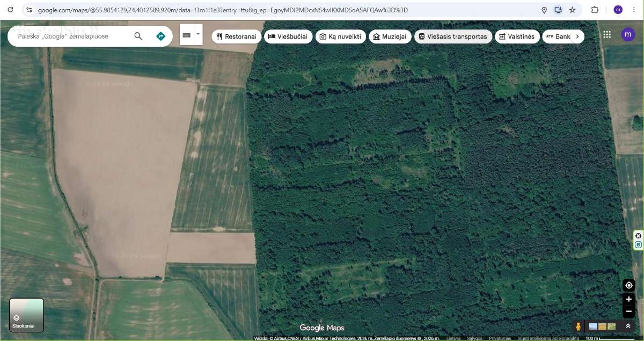
Task: Click the Maps search input field
Action: 72,36
